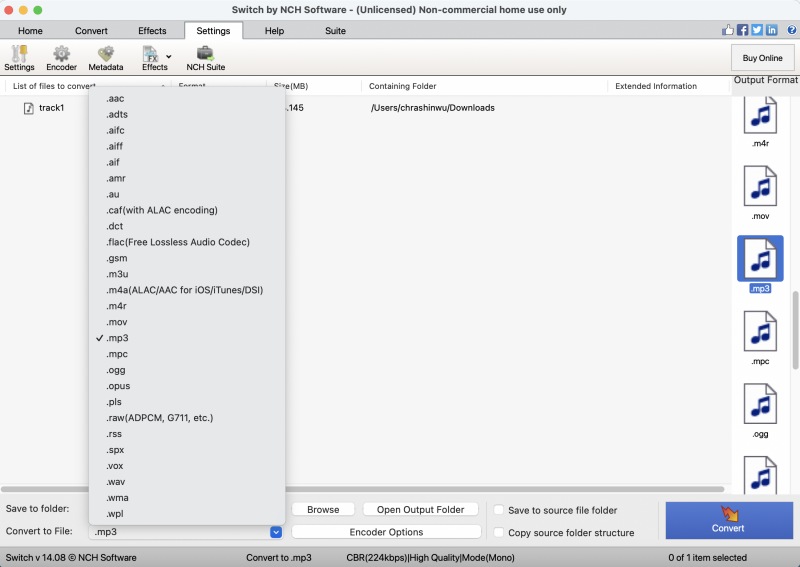Click the thumbs-up like icon
The width and height of the screenshot is (800, 567).
[728, 30]
